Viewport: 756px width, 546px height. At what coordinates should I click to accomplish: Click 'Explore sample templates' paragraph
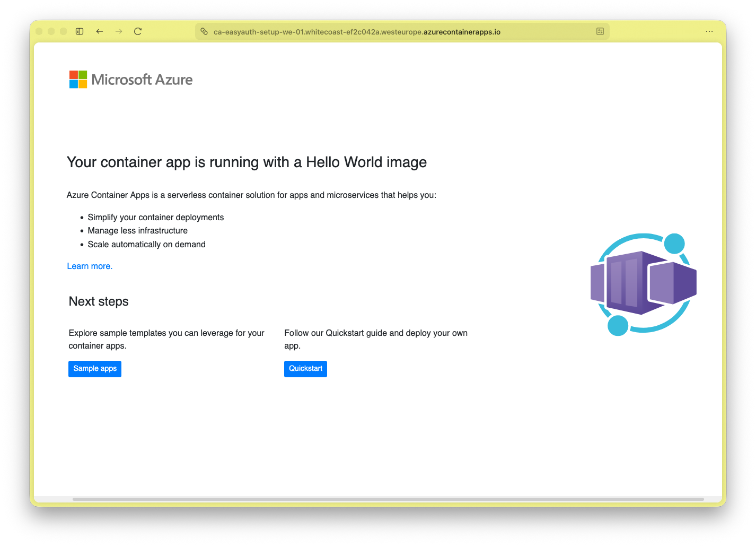[x=166, y=339]
